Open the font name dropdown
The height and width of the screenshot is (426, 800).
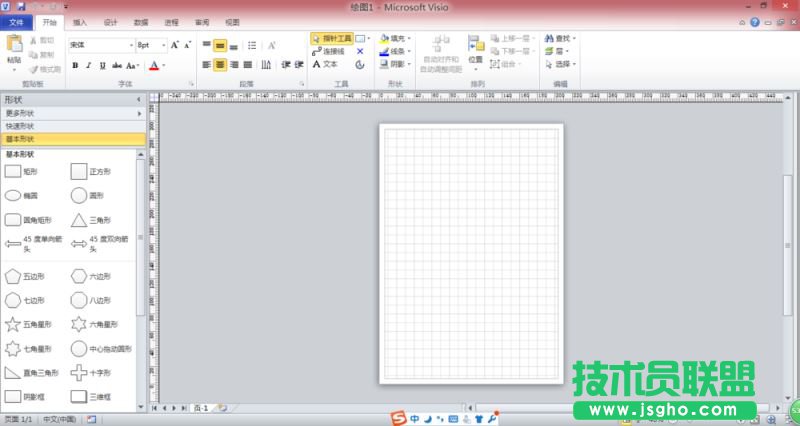(x=132, y=45)
